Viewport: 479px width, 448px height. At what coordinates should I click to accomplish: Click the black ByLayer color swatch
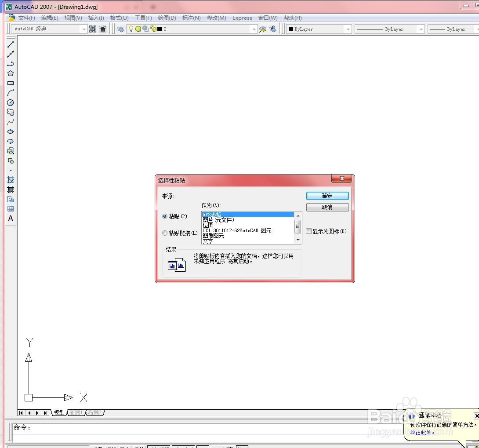click(291, 29)
